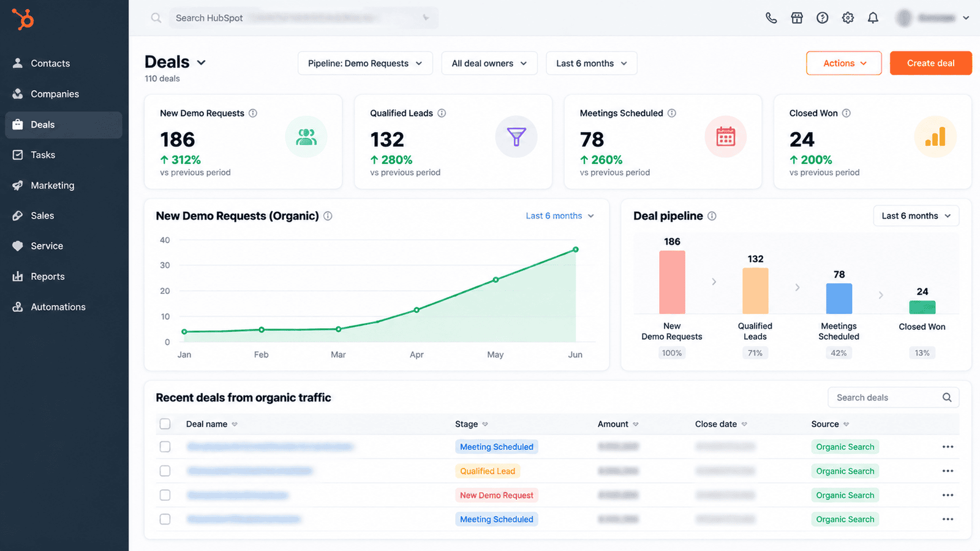Sort the table by the Amount column
This screenshot has width=980, height=551.
coord(618,424)
